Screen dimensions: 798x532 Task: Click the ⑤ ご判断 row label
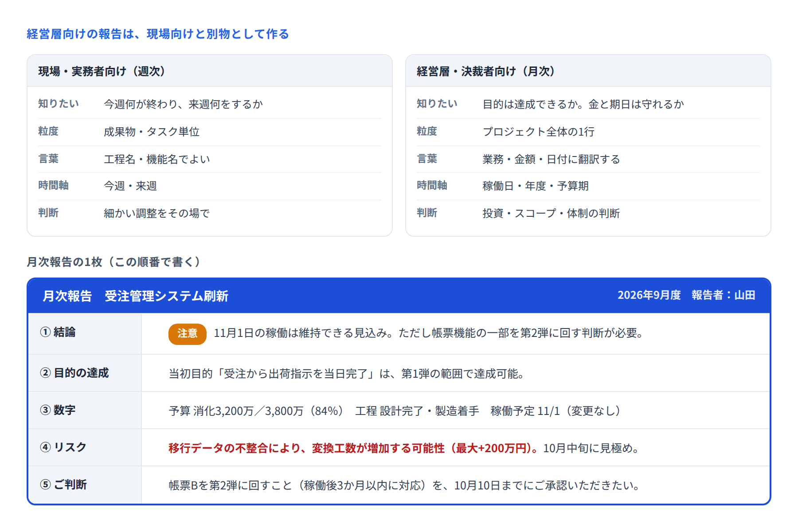pos(63,485)
